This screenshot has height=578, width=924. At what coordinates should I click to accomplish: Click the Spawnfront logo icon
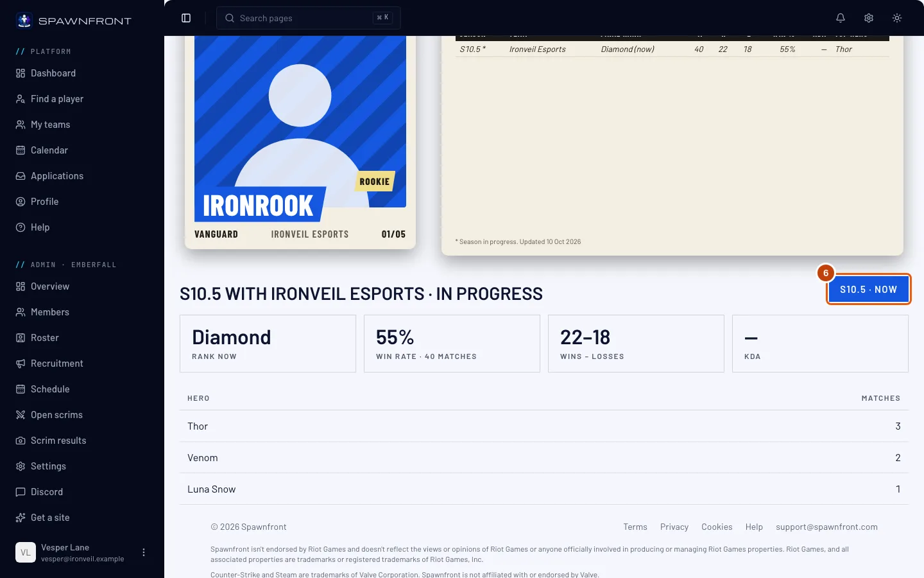tap(24, 21)
